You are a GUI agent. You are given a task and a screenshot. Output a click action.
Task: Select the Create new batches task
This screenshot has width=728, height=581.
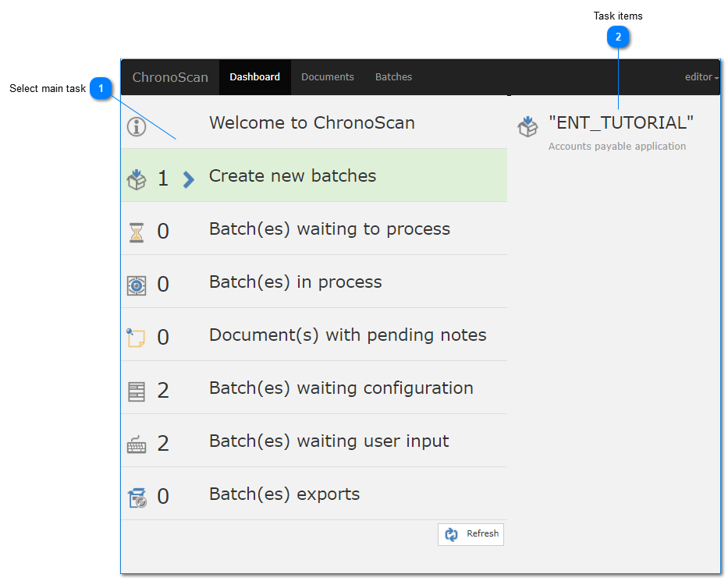(x=314, y=175)
